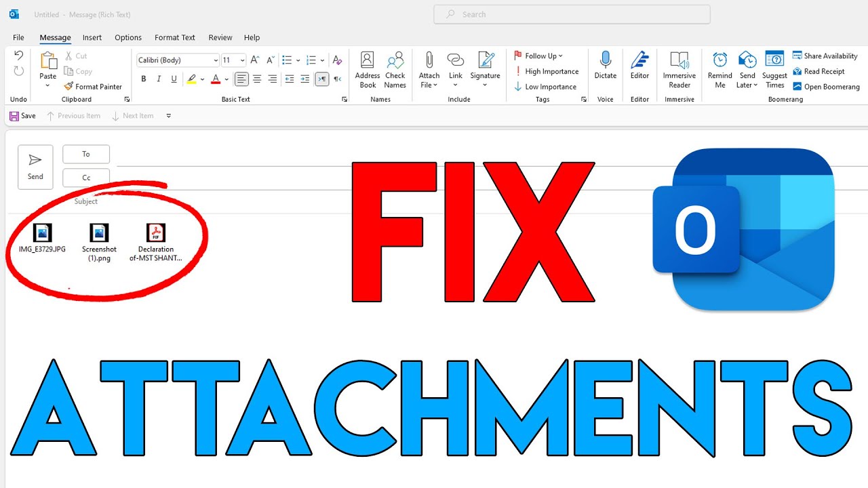Viewport: 868px width, 488px height.
Task: Run Check Names on recipients
Action: tap(395, 70)
